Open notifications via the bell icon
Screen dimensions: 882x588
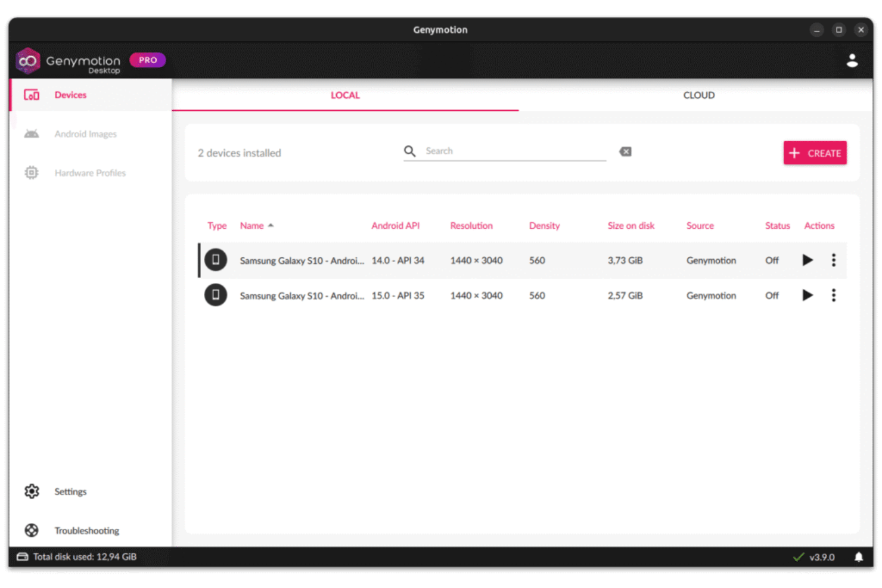[x=859, y=557]
